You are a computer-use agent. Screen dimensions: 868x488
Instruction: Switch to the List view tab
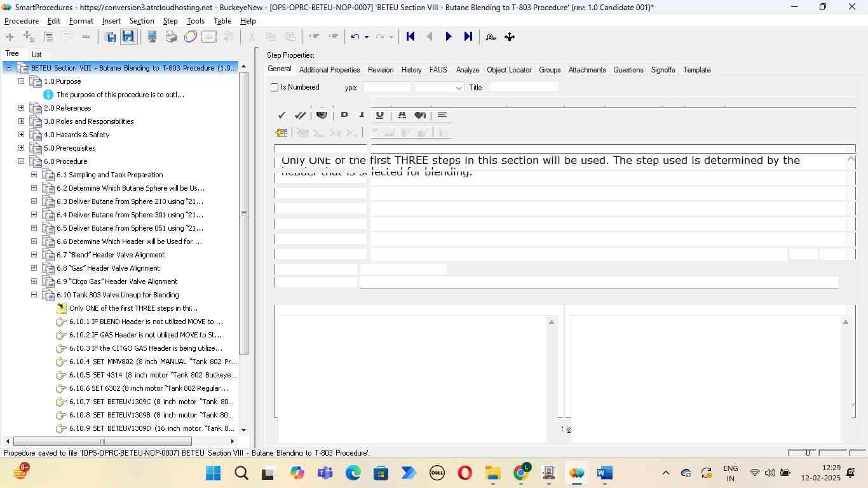36,55
